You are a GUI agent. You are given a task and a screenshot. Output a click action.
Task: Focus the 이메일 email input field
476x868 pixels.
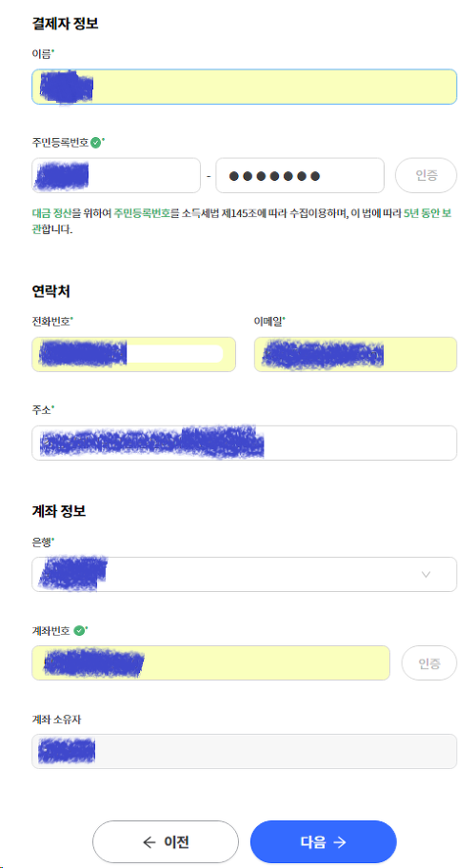(x=355, y=354)
